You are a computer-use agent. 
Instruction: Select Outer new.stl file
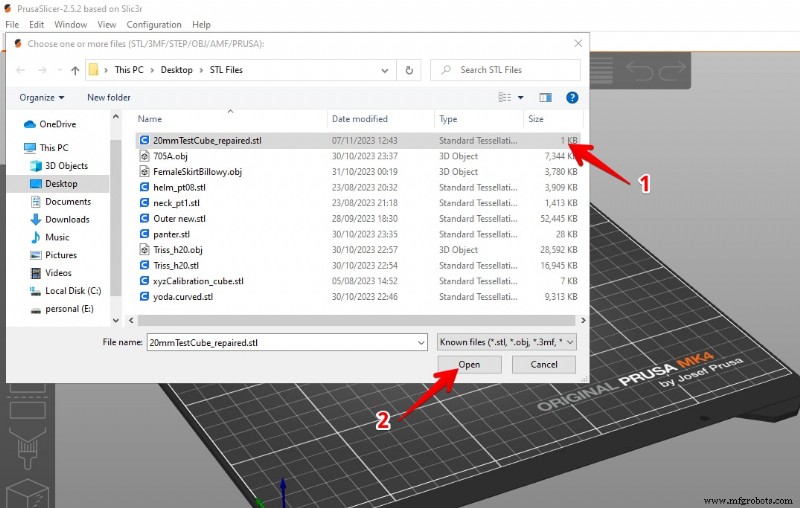point(358,218)
